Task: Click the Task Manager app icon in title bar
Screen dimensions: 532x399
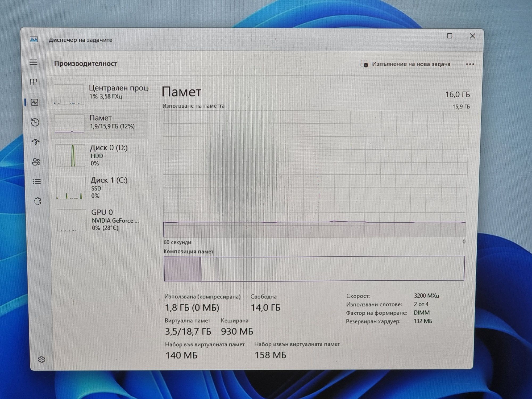Action: (34, 40)
